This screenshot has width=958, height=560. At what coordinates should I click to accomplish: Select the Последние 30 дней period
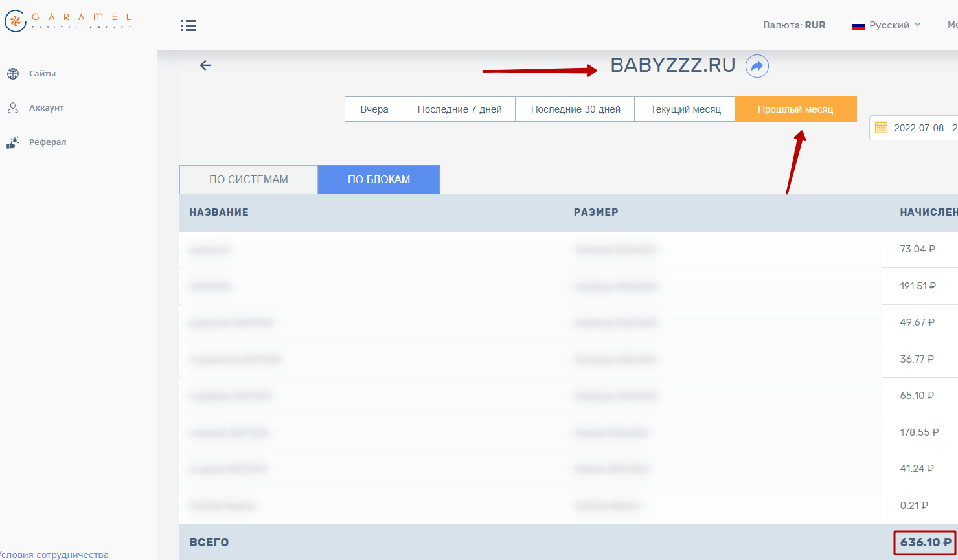click(575, 109)
